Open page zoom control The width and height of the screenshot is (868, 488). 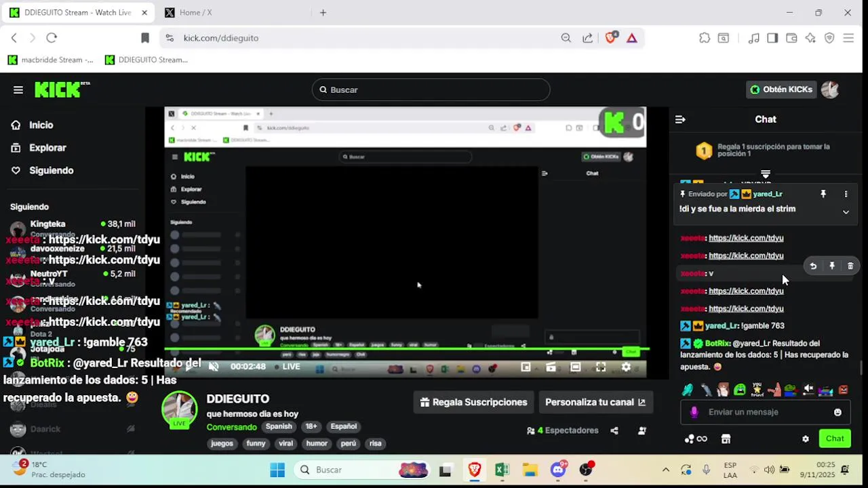(x=566, y=38)
